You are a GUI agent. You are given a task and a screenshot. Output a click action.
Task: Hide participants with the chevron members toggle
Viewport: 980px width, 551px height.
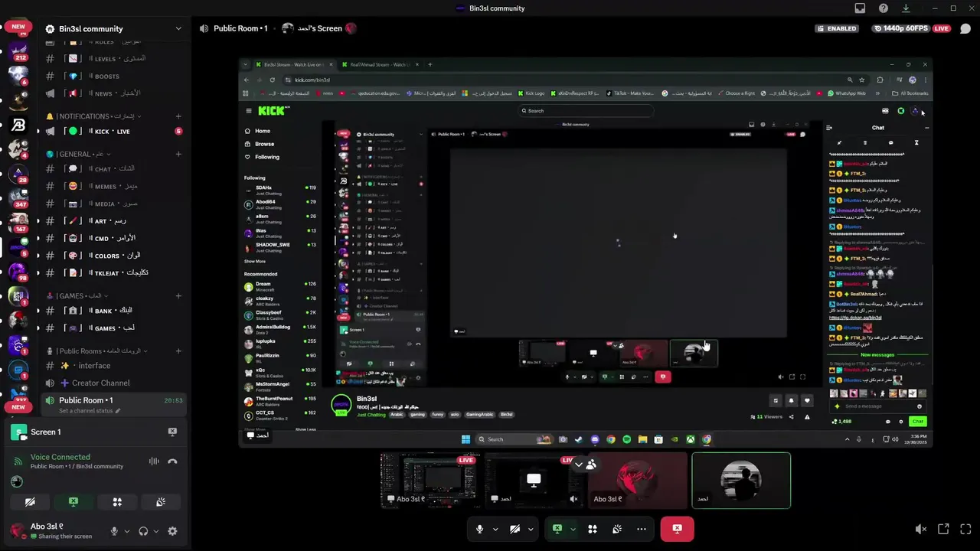(x=586, y=465)
